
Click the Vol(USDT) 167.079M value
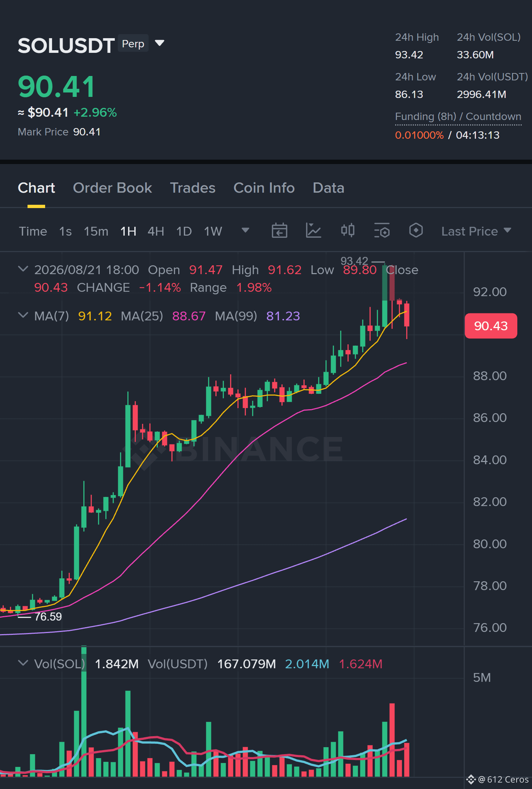[247, 664]
